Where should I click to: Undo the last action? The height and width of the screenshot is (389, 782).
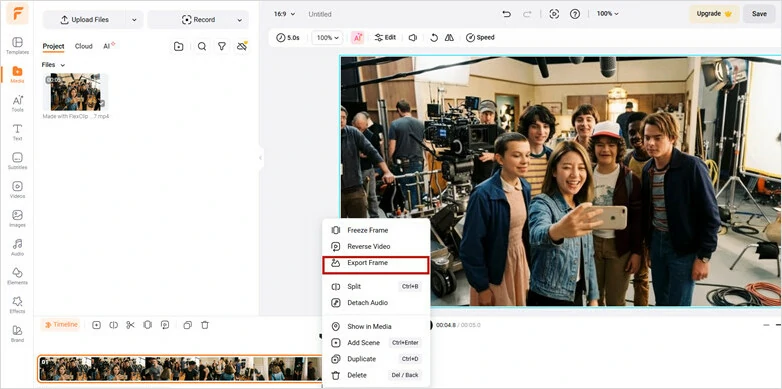[x=507, y=14]
